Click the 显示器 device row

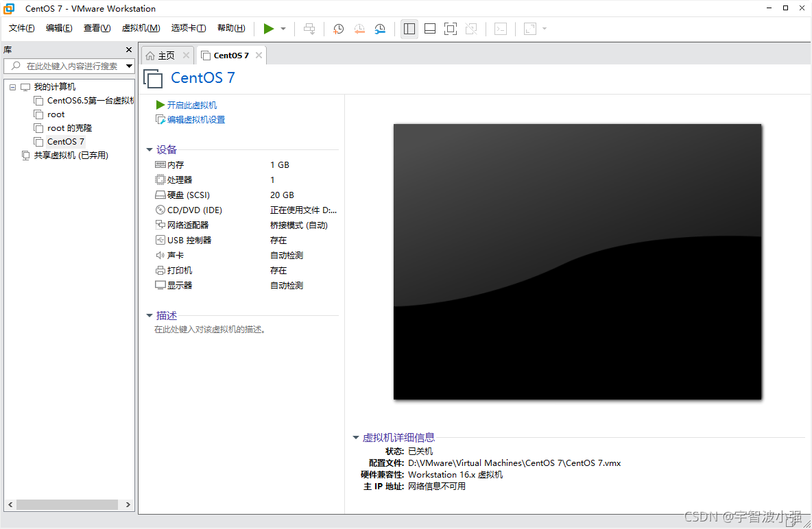[246, 285]
